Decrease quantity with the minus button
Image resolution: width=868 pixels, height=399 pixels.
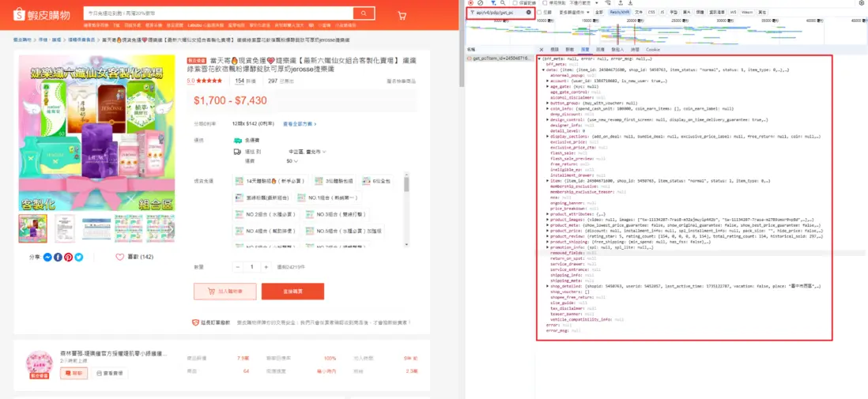(x=237, y=267)
